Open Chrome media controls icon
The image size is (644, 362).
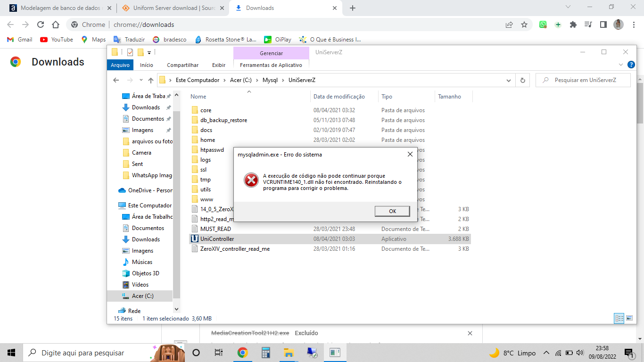[588, 25]
